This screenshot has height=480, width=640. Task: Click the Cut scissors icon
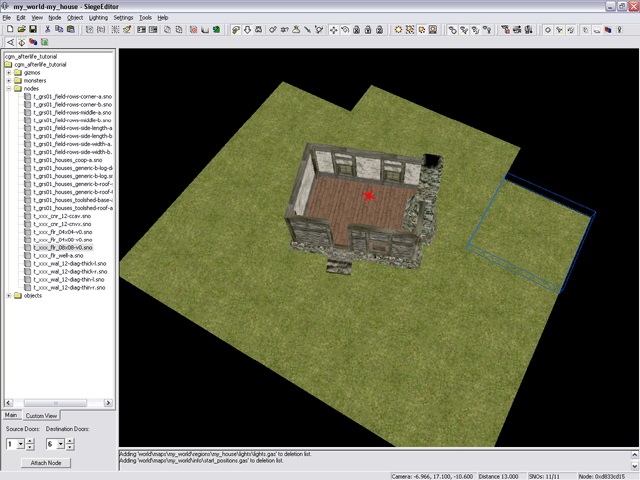pos(47,29)
